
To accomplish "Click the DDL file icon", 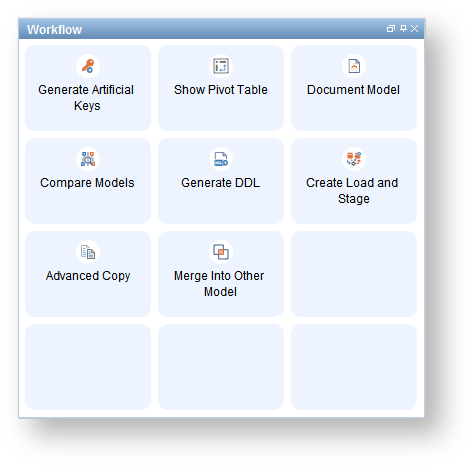I will pos(221,159).
